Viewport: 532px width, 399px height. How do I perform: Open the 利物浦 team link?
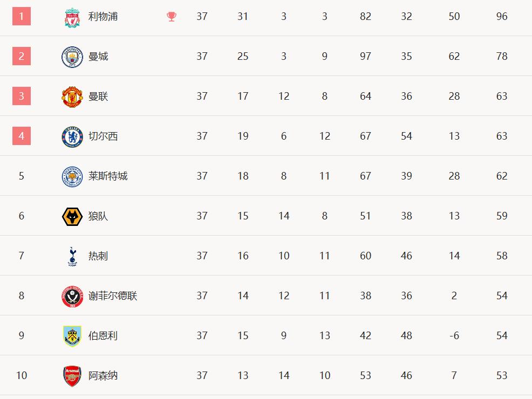pos(103,16)
